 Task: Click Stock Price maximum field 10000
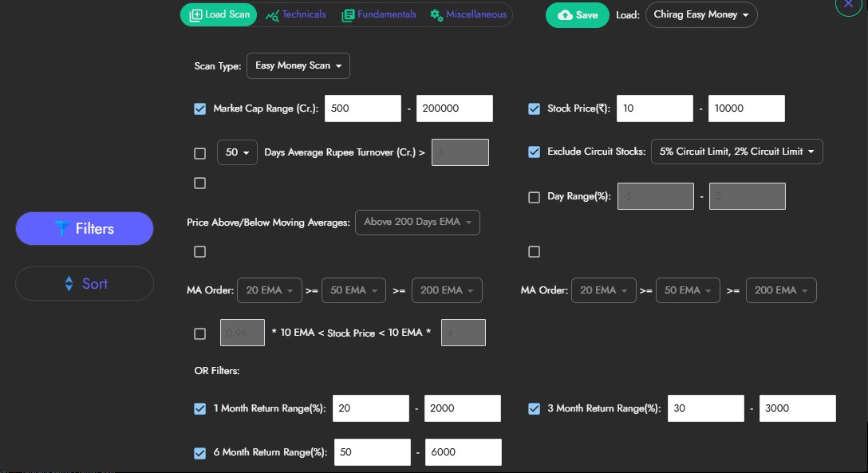pyautogui.click(x=746, y=108)
